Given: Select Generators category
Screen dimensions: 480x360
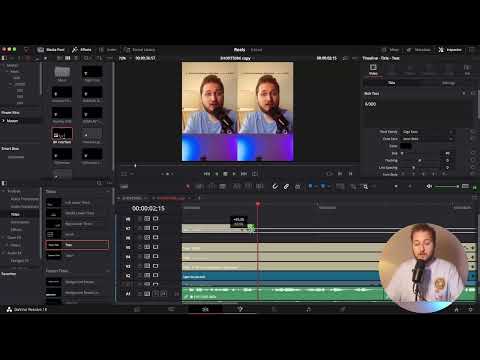Looking at the screenshot, I should (x=20, y=222).
